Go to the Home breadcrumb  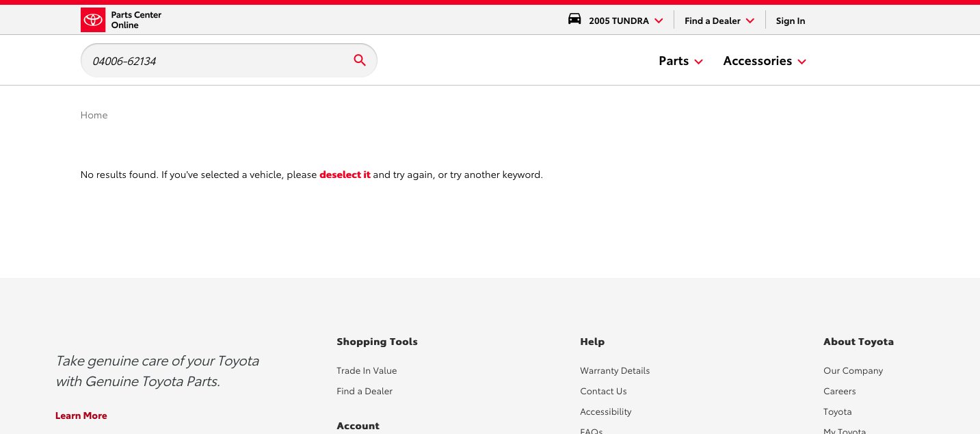[x=94, y=115]
